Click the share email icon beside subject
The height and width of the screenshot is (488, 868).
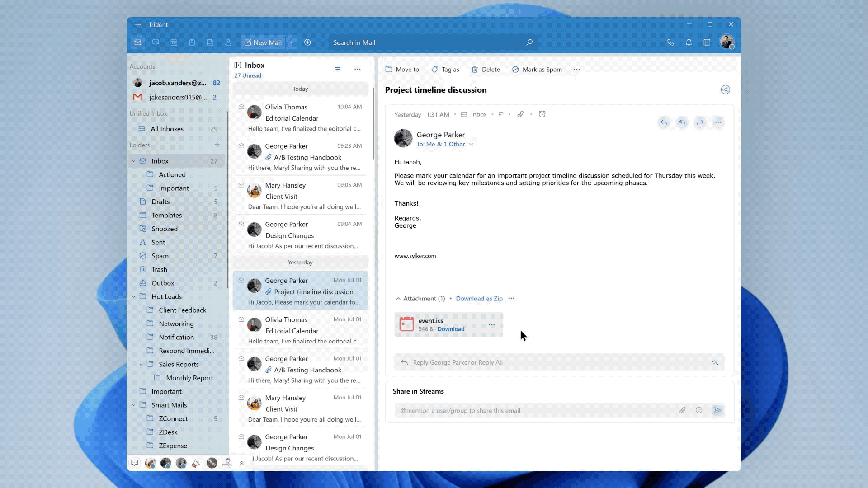pos(725,89)
